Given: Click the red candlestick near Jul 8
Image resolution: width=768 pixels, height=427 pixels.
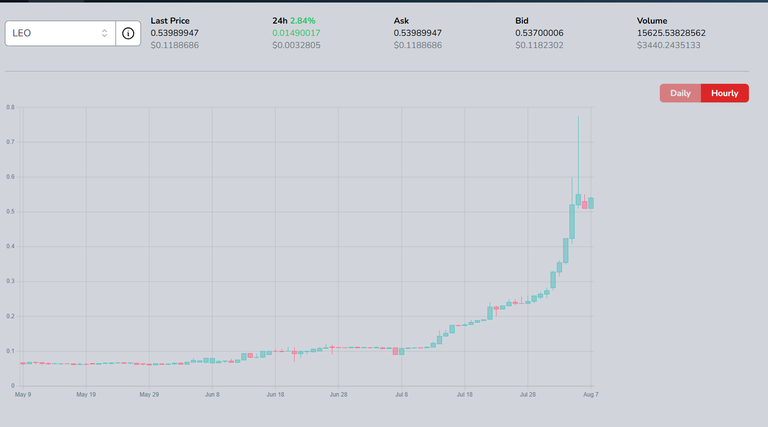Looking at the screenshot, I should coord(395,351).
